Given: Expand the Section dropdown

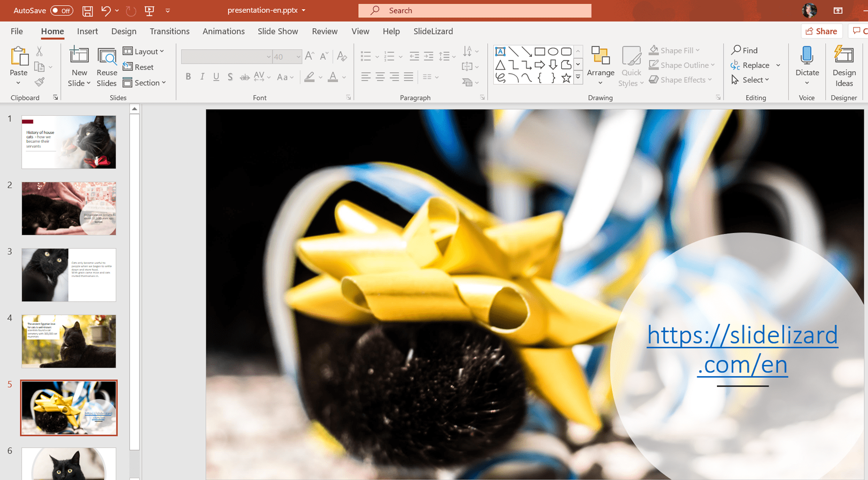Looking at the screenshot, I should coord(145,83).
